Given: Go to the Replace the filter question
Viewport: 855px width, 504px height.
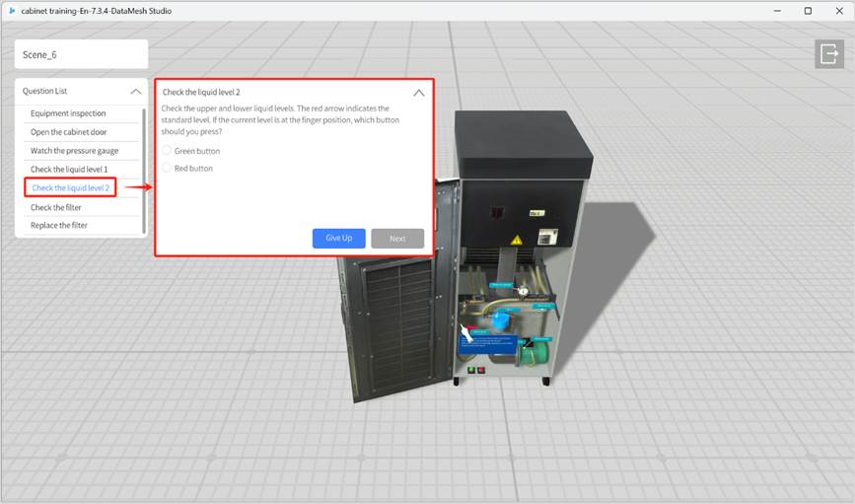Looking at the screenshot, I should pos(59,226).
